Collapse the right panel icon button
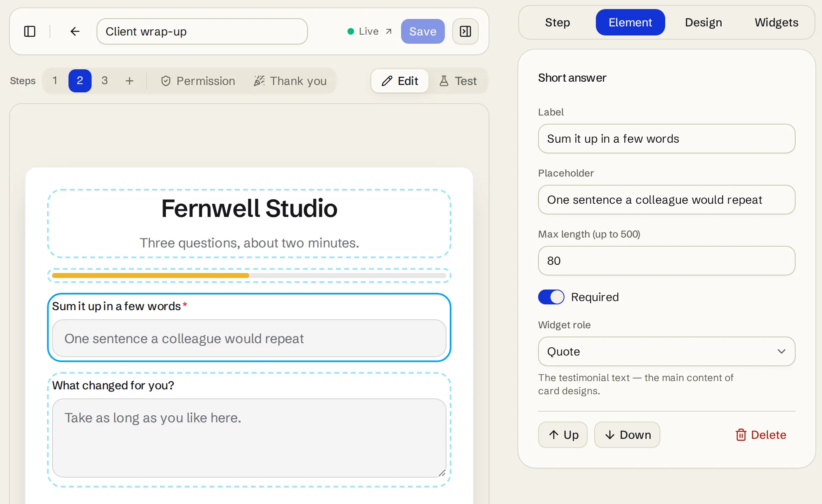 pyautogui.click(x=465, y=31)
